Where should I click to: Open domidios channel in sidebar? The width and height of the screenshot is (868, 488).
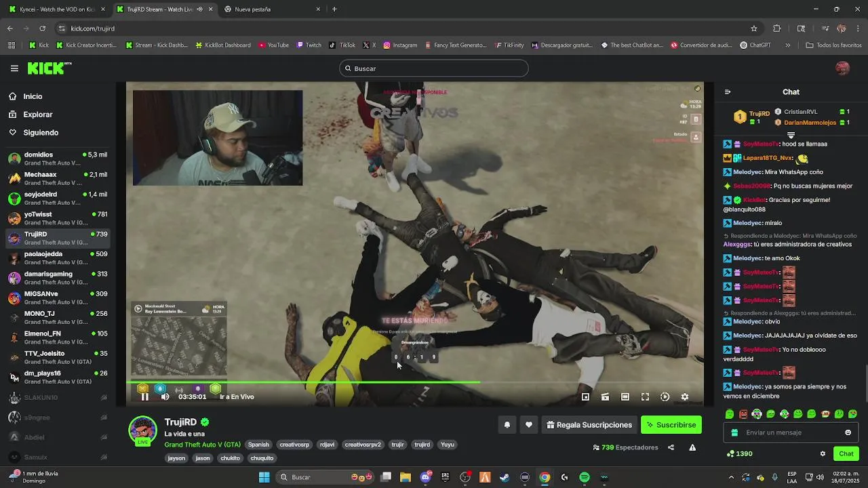point(58,159)
